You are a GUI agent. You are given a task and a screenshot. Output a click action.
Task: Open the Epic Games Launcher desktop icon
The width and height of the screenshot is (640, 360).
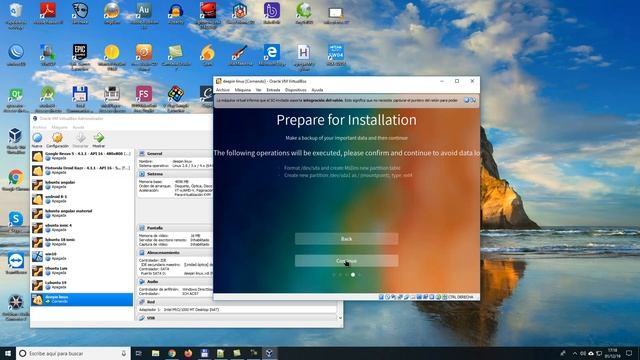(x=80, y=57)
